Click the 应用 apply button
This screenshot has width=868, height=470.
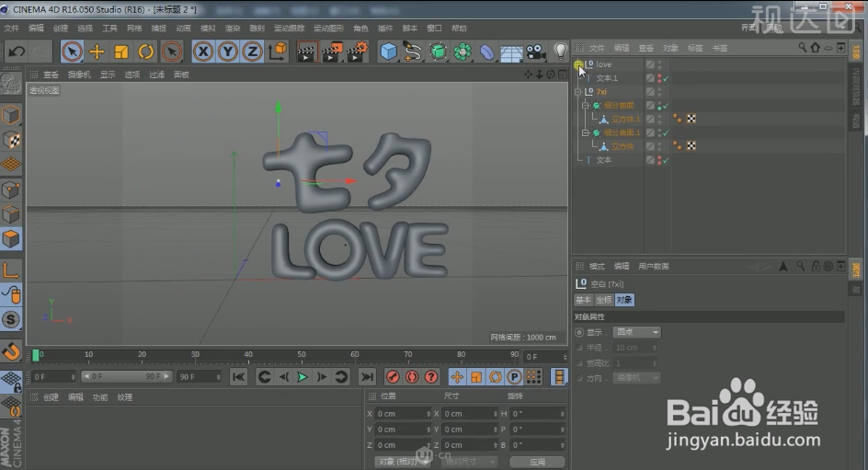point(537,461)
